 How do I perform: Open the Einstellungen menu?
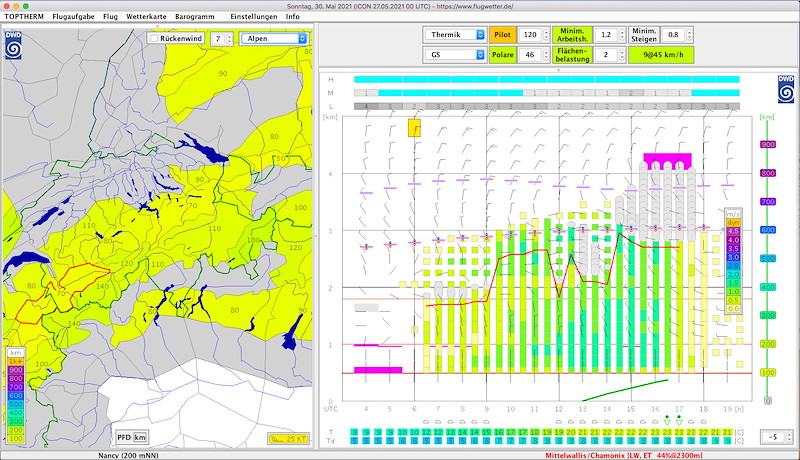pyautogui.click(x=254, y=16)
